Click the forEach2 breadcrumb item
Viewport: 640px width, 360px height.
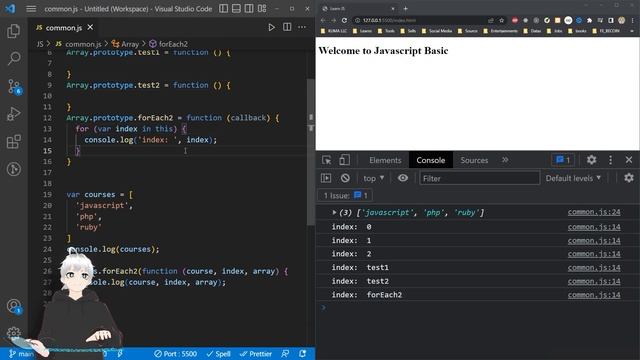(168, 44)
